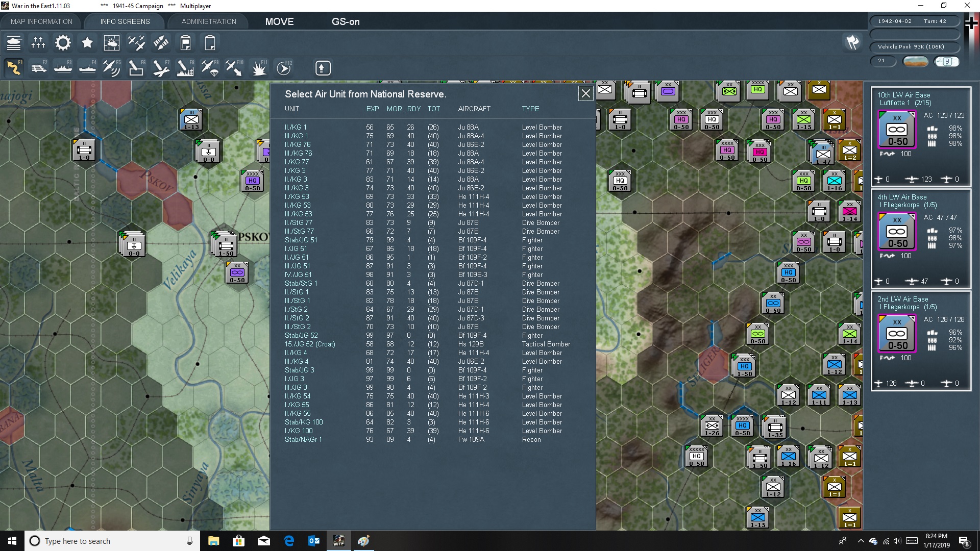Select F9 Air Transport parachute icon
Image resolution: width=980 pixels, height=551 pixels.
click(209, 68)
